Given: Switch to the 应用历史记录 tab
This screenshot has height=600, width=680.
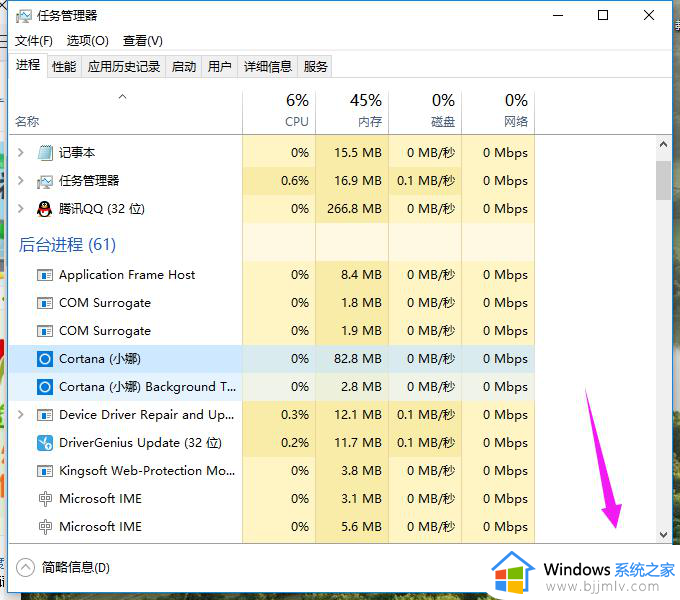Looking at the screenshot, I should point(124,66).
